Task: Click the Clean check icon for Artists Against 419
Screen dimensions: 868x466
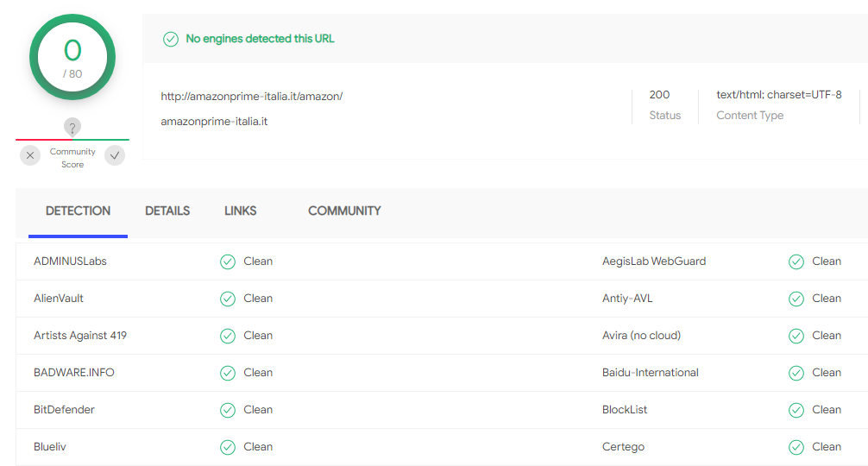Action: [228, 336]
